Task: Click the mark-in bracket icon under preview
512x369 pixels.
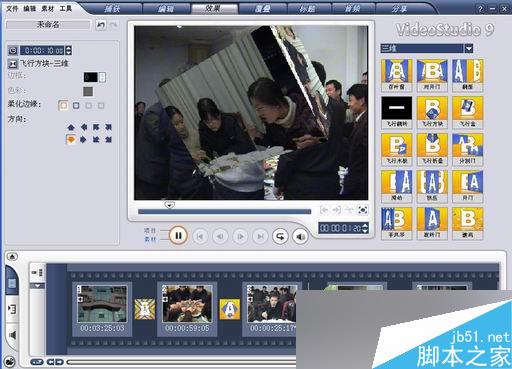Action: click(x=324, y=210)
